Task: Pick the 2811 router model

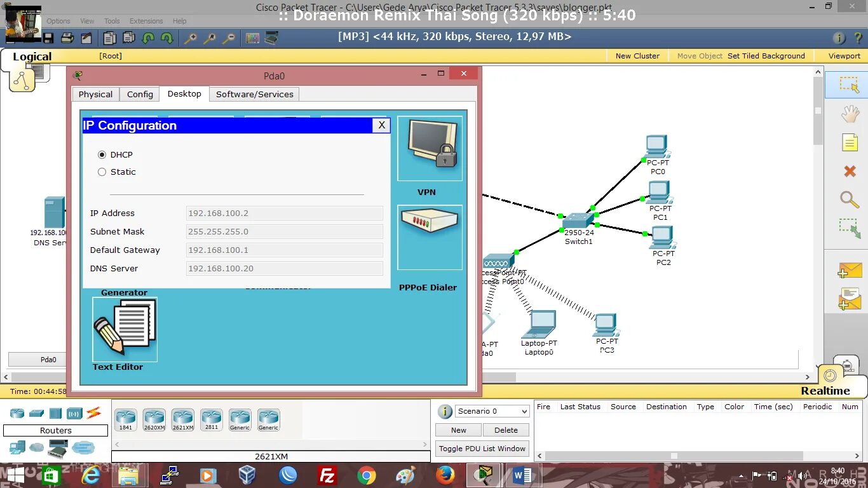Action: 212,420
